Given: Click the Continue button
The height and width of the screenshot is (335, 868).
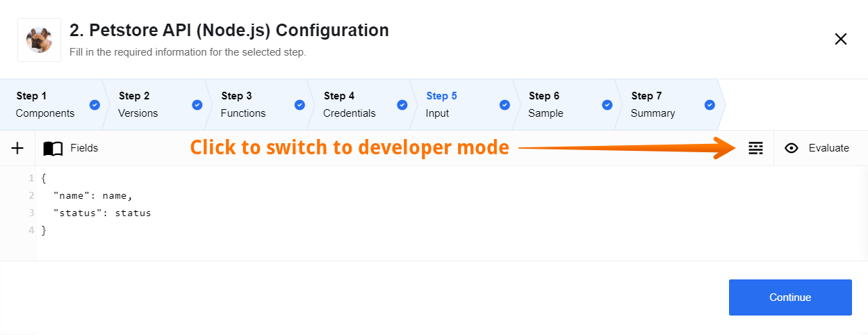Looking at the screenshot, I should 790,297.
